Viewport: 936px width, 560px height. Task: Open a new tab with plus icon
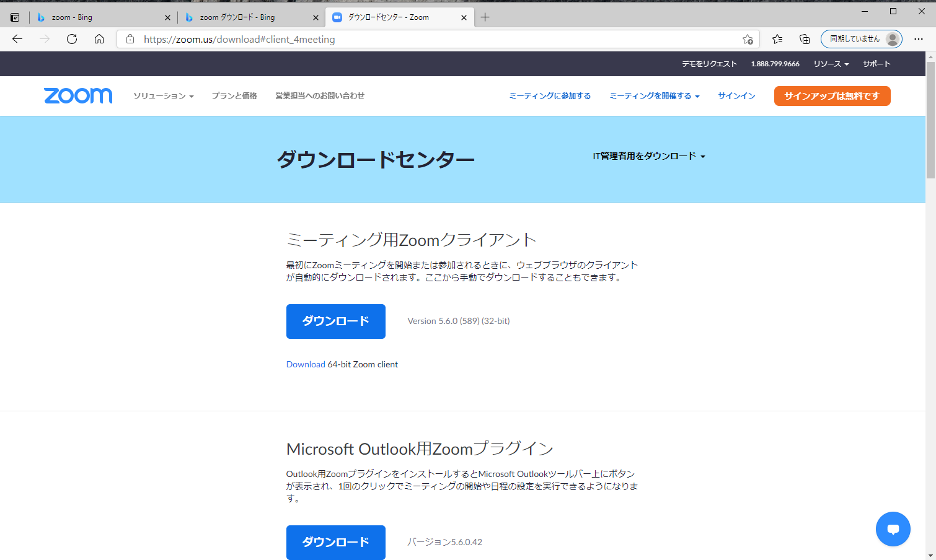(x=485, y=17)
